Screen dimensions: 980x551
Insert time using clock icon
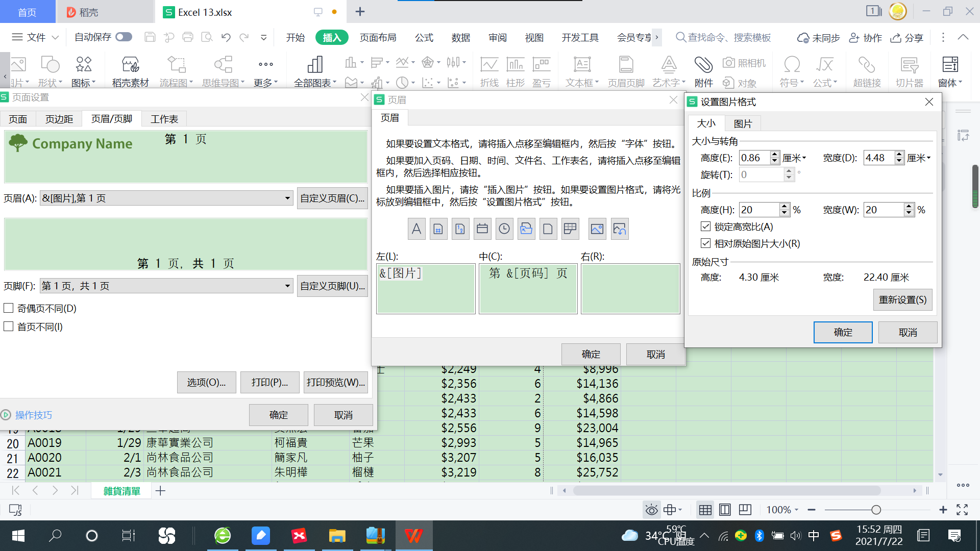pyautogui.click(x=504, y=229)
